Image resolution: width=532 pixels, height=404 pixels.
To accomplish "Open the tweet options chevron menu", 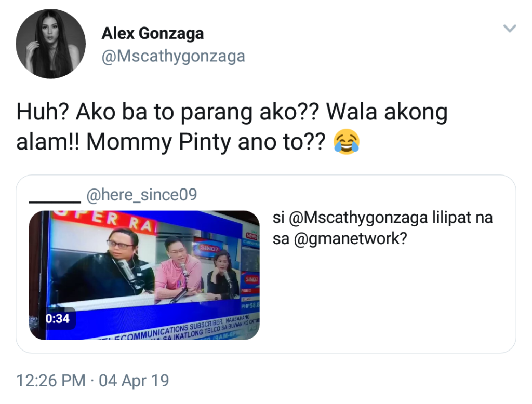I will pyautogui.click(x=510, y=28).
